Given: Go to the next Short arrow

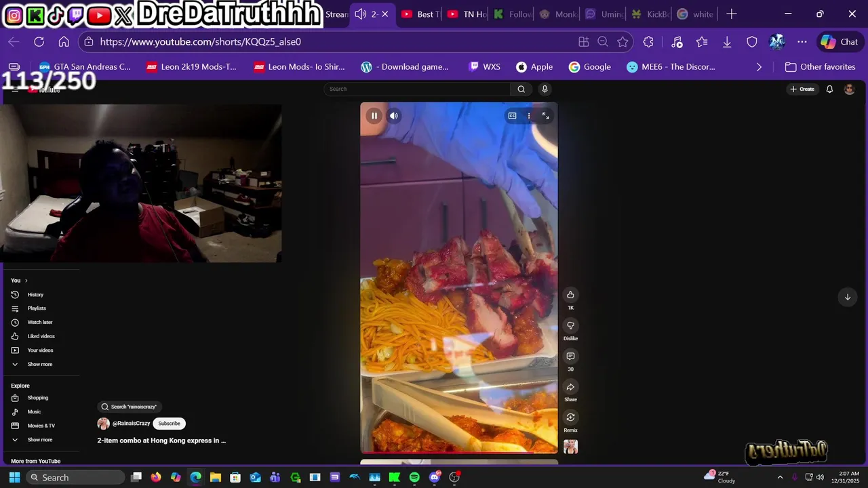Looking at the screenshot, I should pyautogui.click(x=847, y=297).
